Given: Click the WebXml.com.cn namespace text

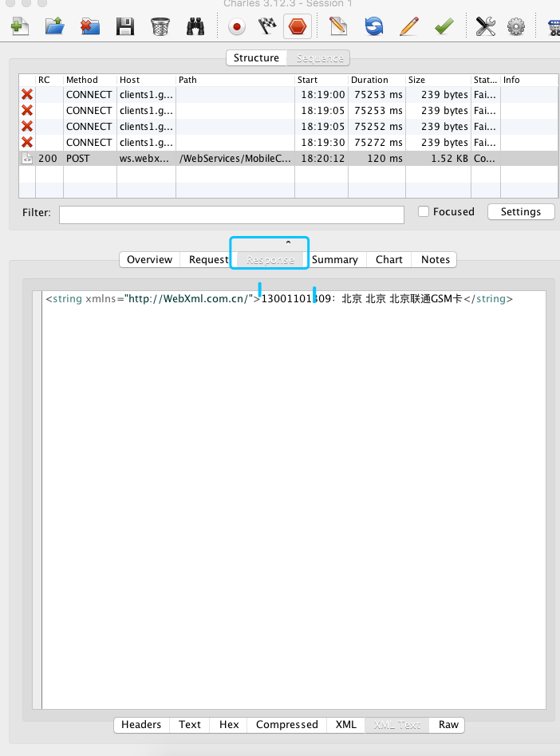Looking at the screenshot, I should [x=188, y=299].
